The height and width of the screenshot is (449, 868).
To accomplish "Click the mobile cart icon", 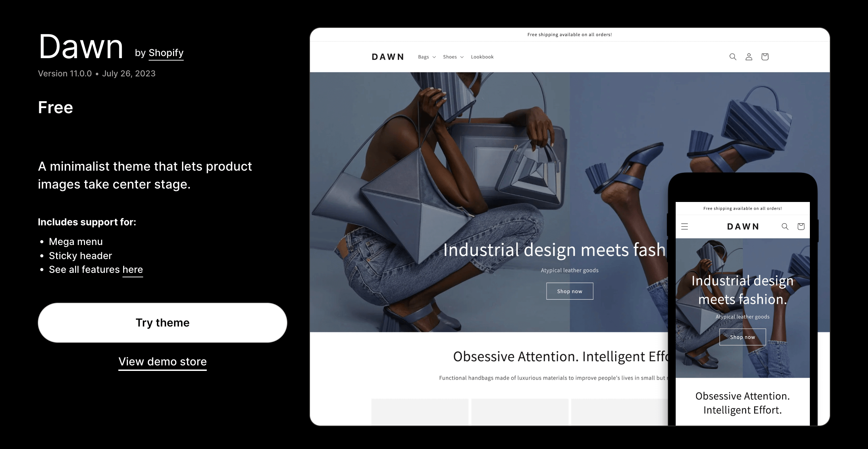I will tap(802, 226).
